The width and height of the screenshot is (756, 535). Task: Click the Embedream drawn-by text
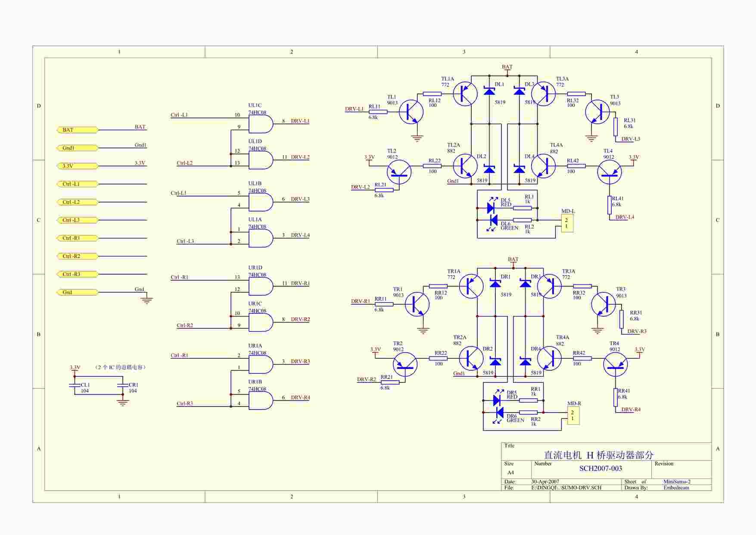click(676, 488)
